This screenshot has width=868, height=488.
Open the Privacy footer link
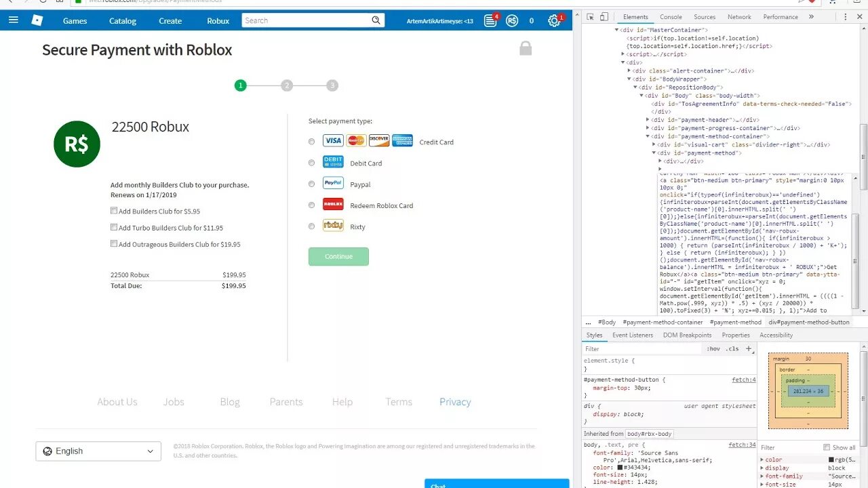point(455,402)
